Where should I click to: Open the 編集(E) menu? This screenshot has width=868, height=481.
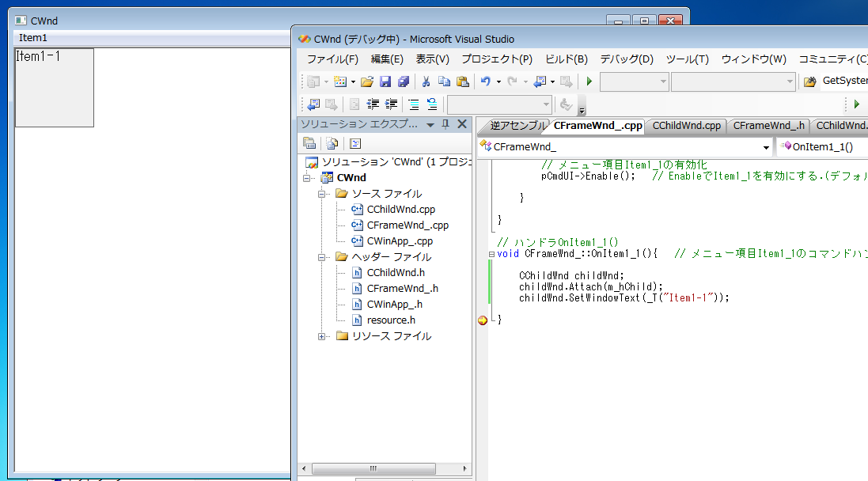point(387,59)
